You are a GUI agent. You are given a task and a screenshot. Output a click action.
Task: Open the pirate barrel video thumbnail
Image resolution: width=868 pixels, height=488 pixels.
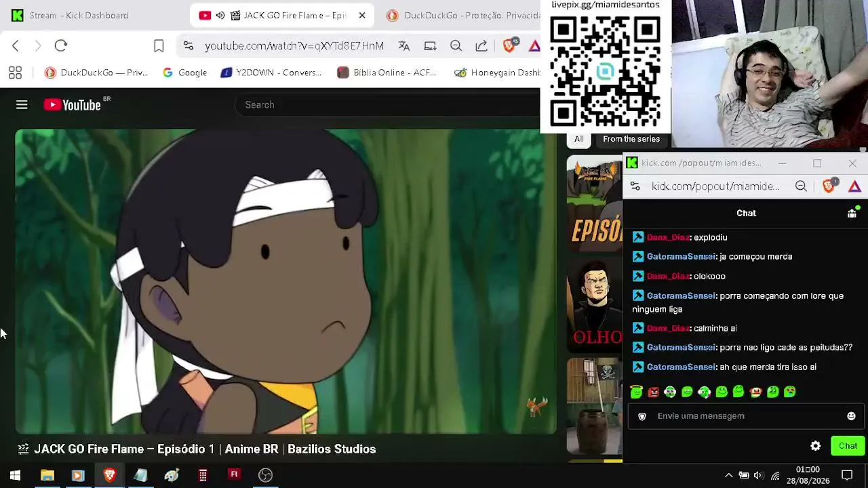click(595, 405)
